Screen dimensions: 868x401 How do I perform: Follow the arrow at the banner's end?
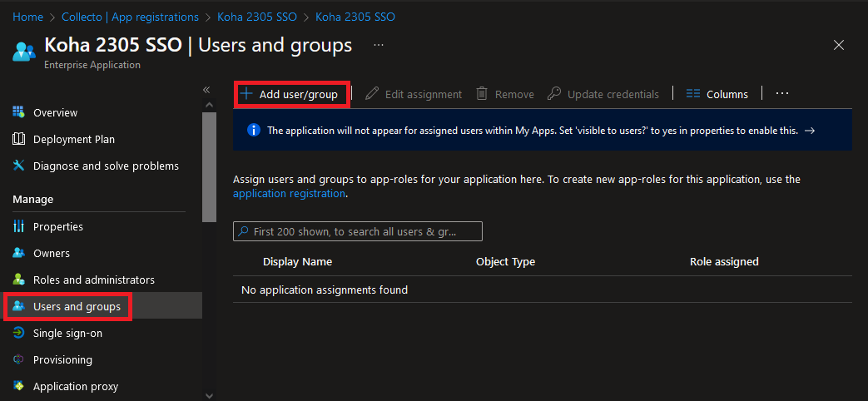809,131
